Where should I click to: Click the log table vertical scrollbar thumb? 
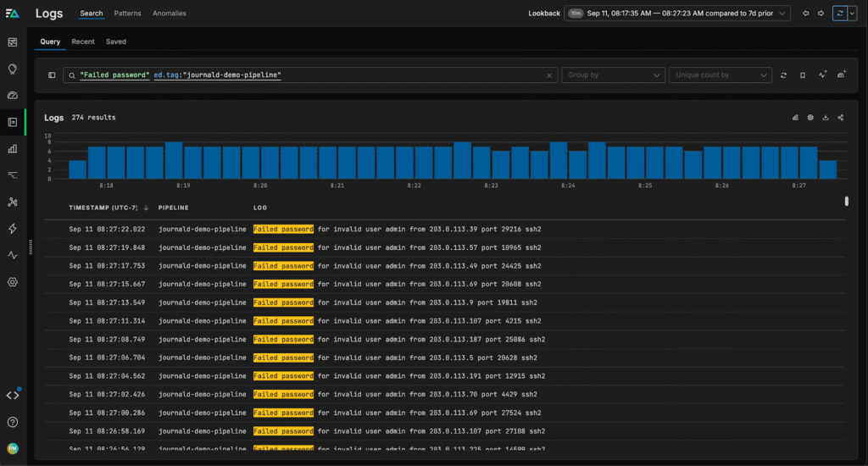pos(846,201)
